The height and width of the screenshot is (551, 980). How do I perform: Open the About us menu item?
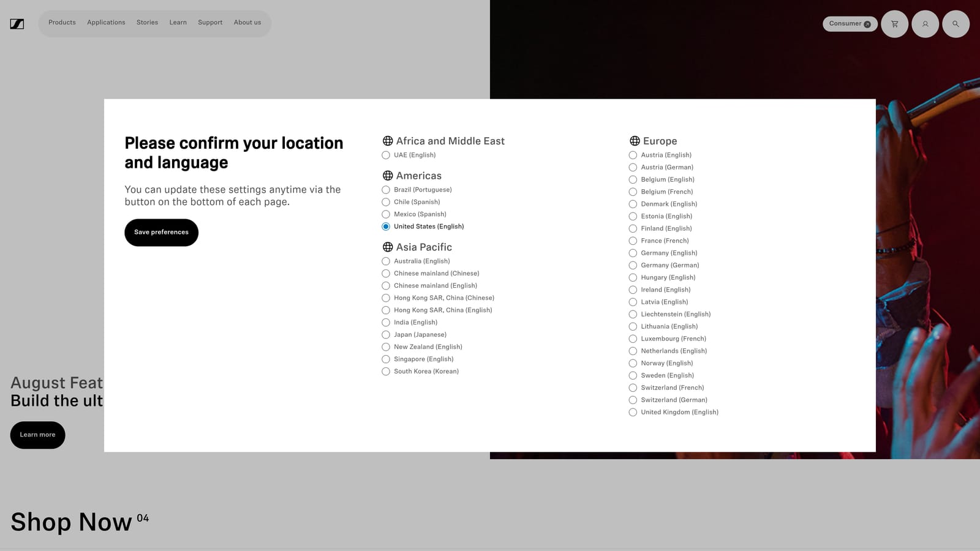click(247, 23)
